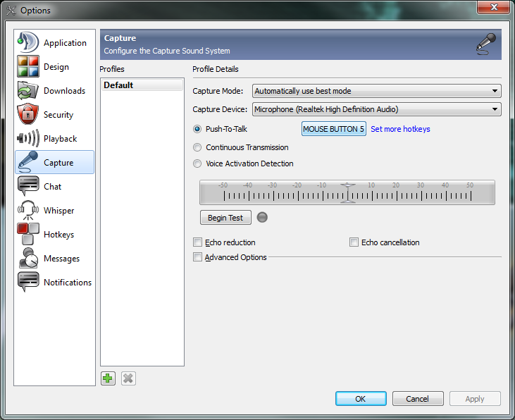Enable Echo cancellation checkbox
Viewport: 515px width, 420px height.
click(x=354, y=242)
